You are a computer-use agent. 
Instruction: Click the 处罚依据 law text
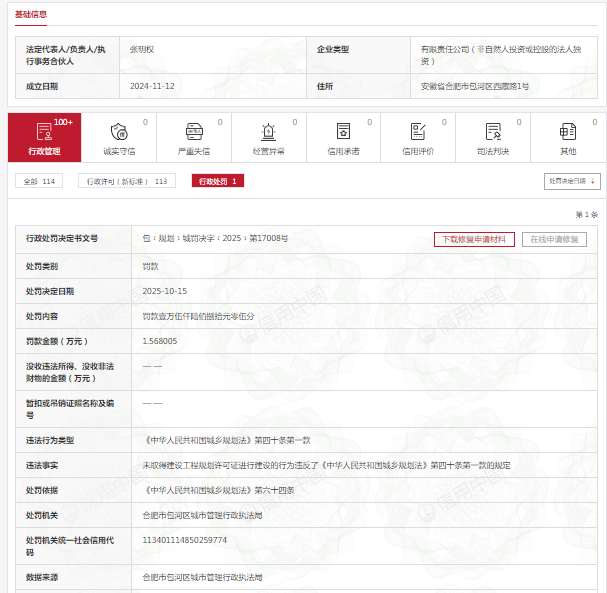(x=218, y=490)
